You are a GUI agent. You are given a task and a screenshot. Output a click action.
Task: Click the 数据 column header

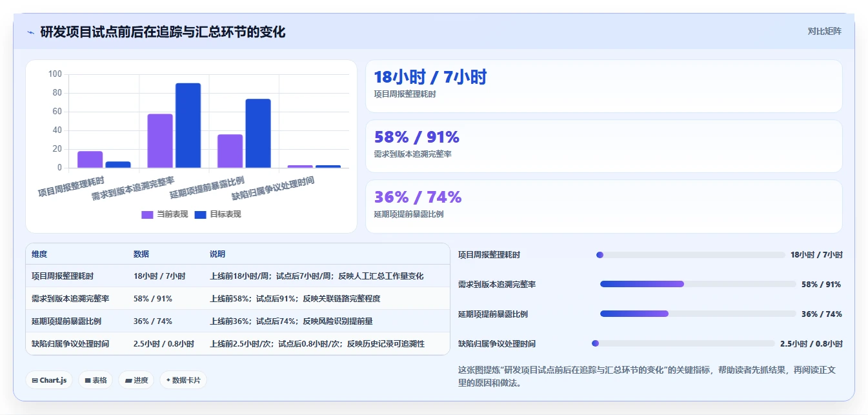(141, 254)
